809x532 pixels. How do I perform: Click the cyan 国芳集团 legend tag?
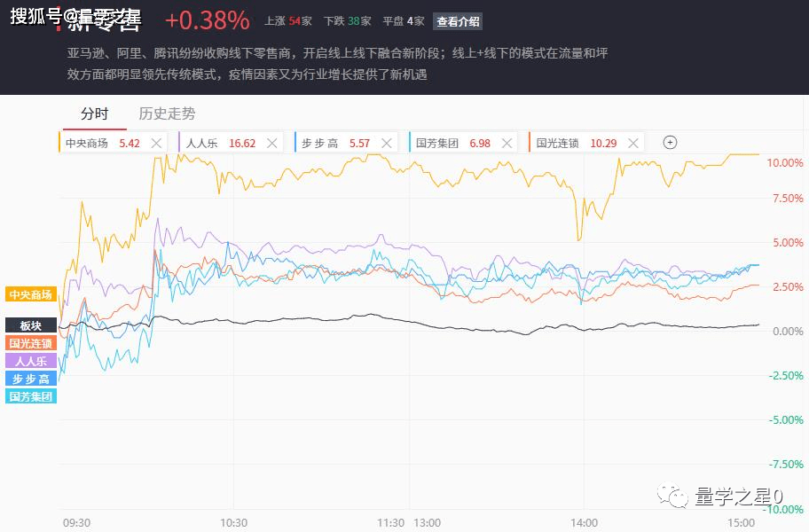coord(31,396)
